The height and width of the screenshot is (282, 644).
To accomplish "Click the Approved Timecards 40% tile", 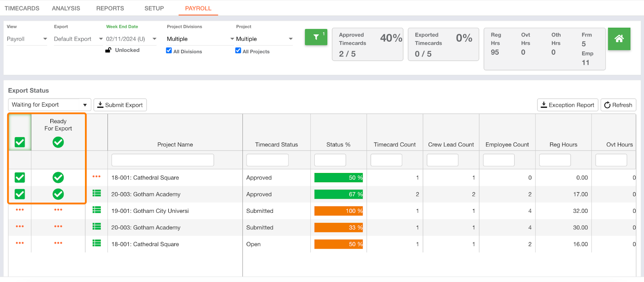I will click(367, 44).
